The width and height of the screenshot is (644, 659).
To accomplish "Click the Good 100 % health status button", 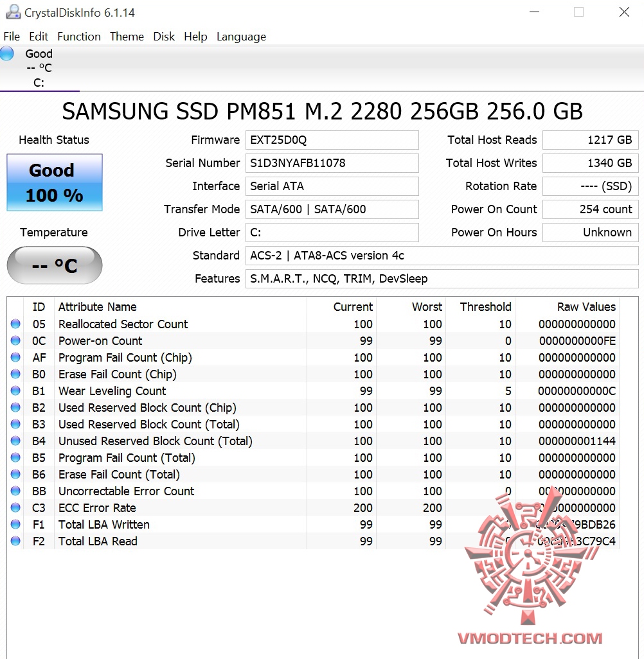I will point(54,182).
